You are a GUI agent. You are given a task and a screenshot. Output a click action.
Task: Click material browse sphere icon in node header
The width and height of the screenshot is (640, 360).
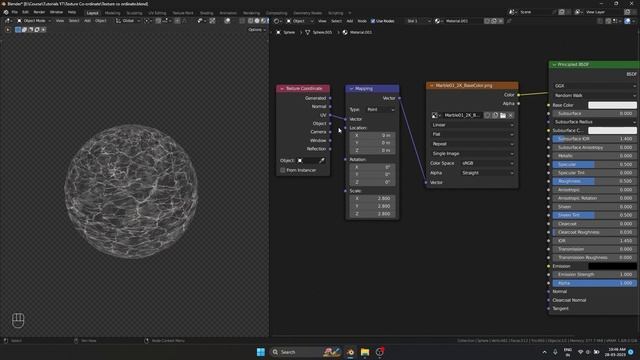[x=438, y=21]
